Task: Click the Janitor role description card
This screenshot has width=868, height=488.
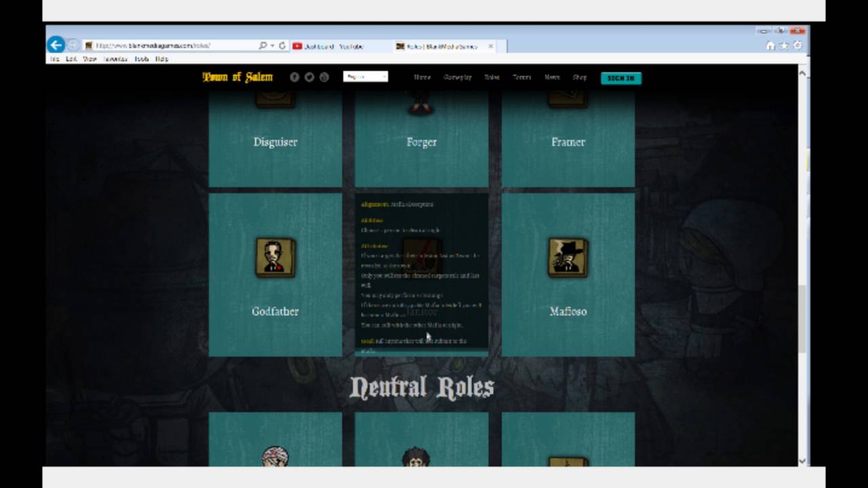Action: [422, 274]
